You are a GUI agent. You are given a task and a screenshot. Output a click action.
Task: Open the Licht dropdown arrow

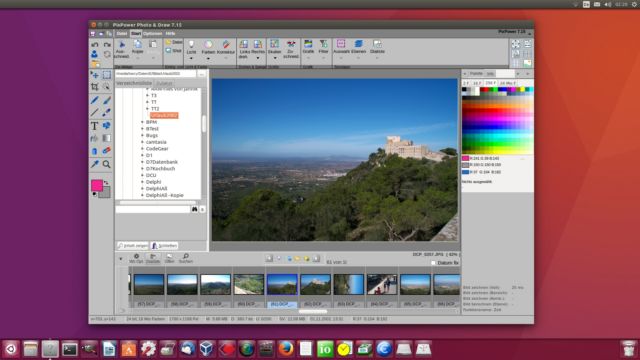(x=191, y=58)
